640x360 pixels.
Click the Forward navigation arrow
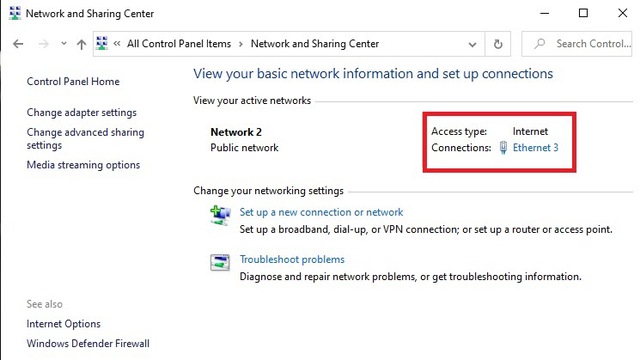43,44
